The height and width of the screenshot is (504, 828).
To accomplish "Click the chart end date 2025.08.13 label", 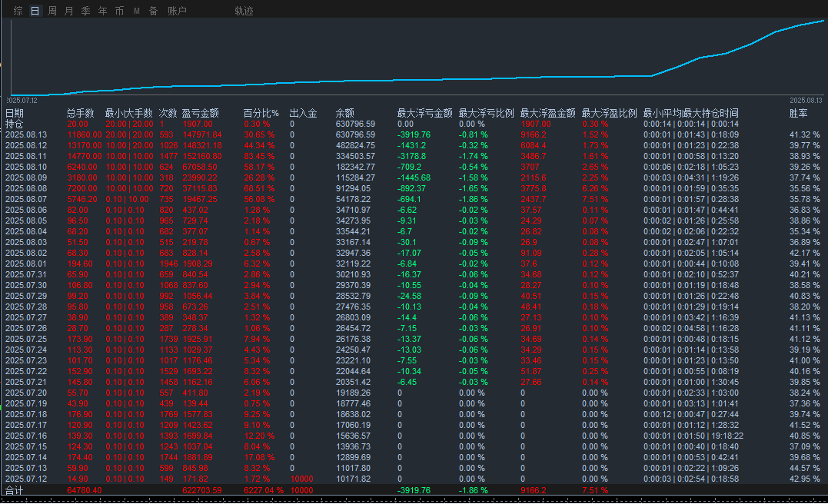I will point(806,101).
